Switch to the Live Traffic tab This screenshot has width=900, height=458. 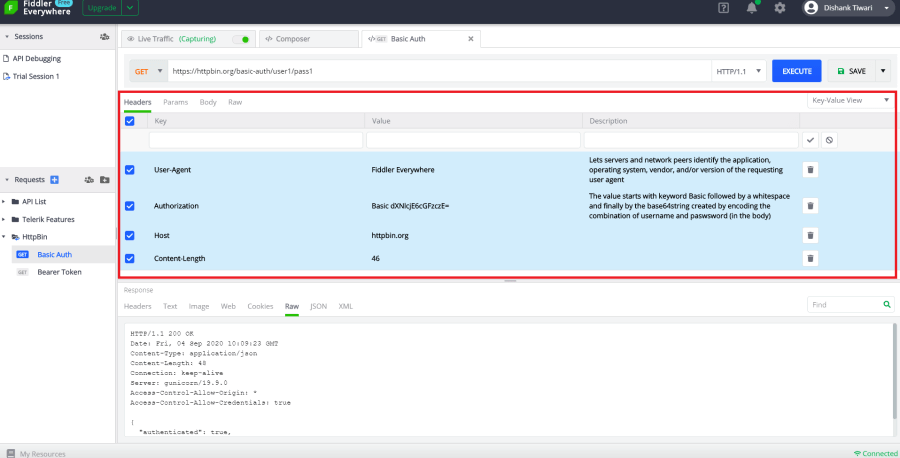click(x=188, y=39)
